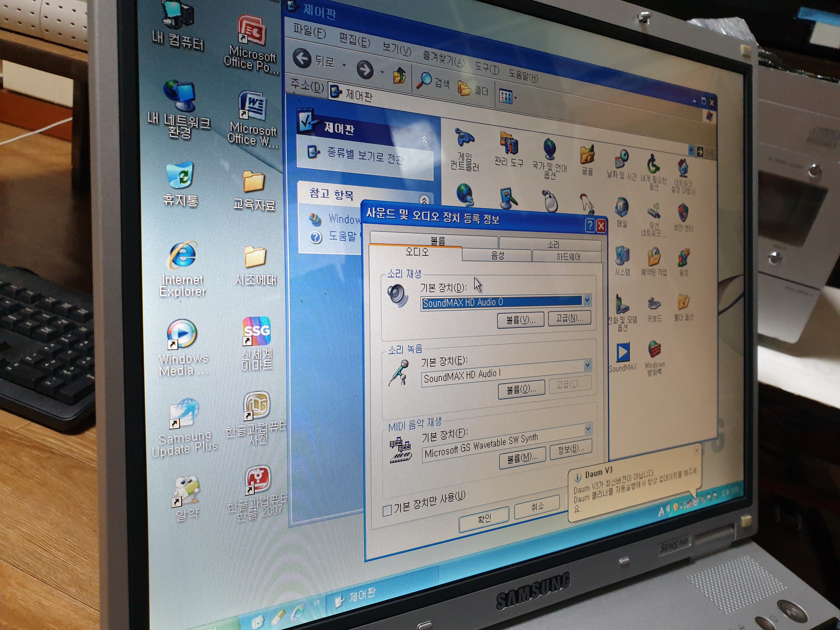The image size is (840, 630).
Task: Open the 도구(T) menu
Action: [x=487, y=68]
